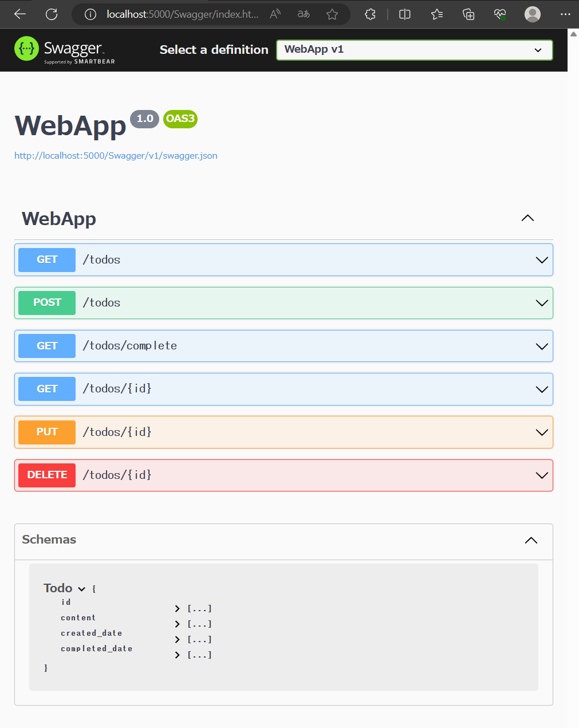Collapse the WebApp endpoints section
Image resolution: width=579 pixels, height=728 pixels.
click(527, 218)
